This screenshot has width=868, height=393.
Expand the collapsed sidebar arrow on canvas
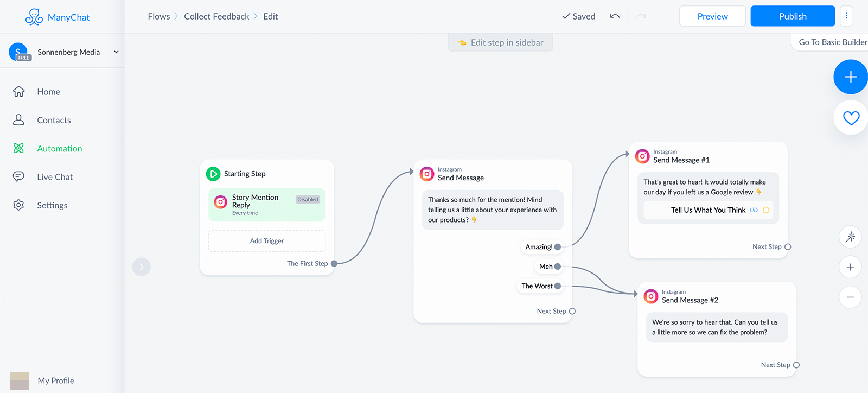click(x=141, y=267)
